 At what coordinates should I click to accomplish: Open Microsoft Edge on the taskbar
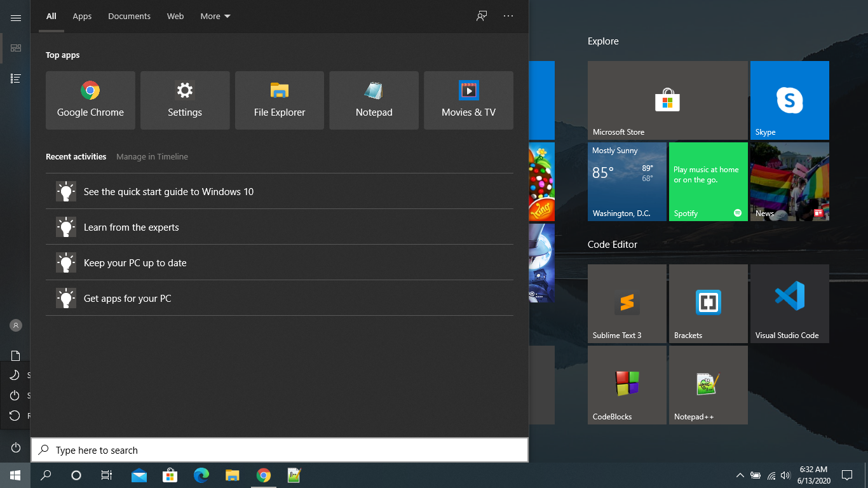tap(201, 475)
